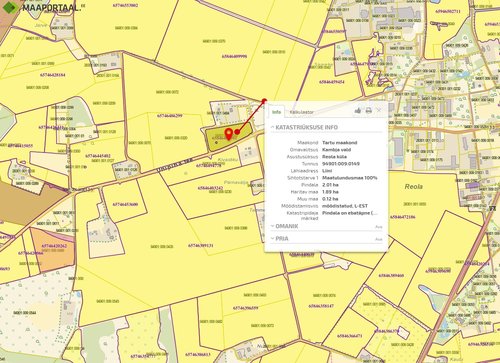The height and width of the screenshot is (363, 500).
Task: Click the red location pin marker
Action: coord(229,134)
